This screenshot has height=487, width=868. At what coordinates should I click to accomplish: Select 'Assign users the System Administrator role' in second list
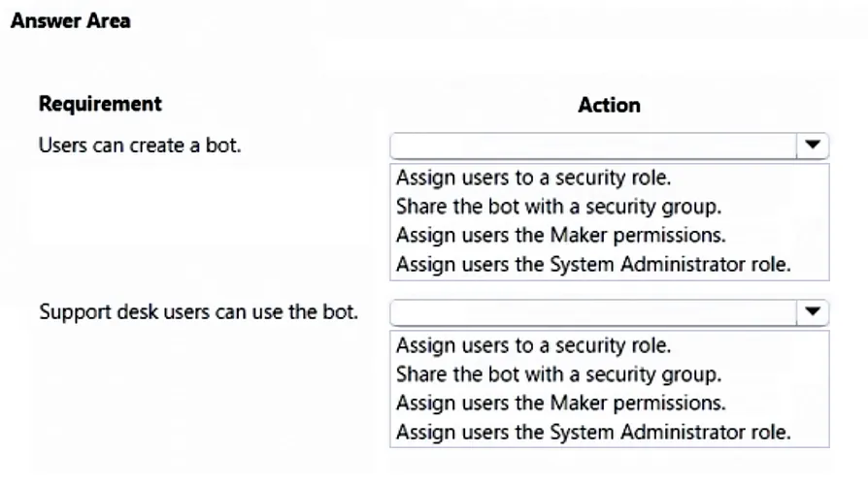tap(593, 432)
